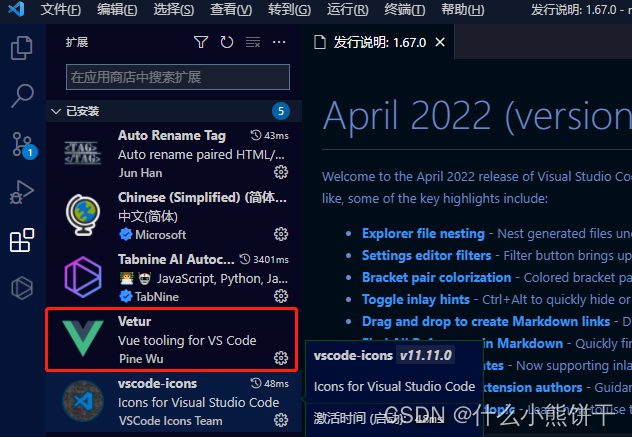Open the 终端(T) menu
This screenshot has height=437, width=632.
coord(405,9)
